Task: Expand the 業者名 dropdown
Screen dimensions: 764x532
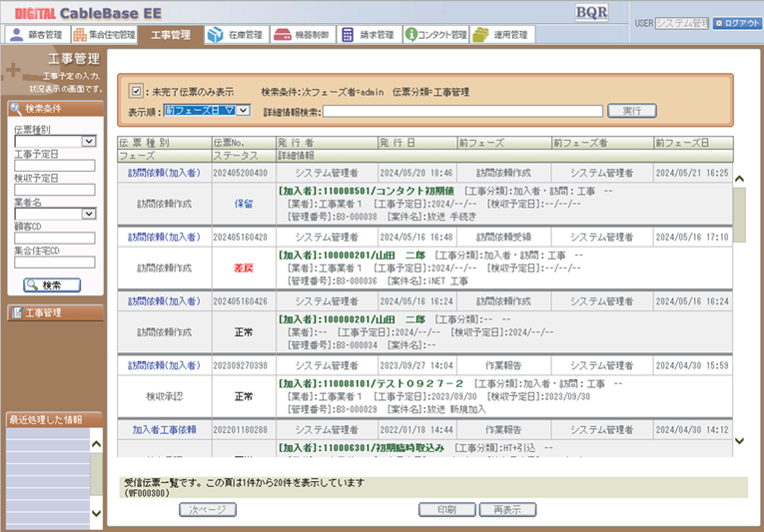Action: (89, 214)
